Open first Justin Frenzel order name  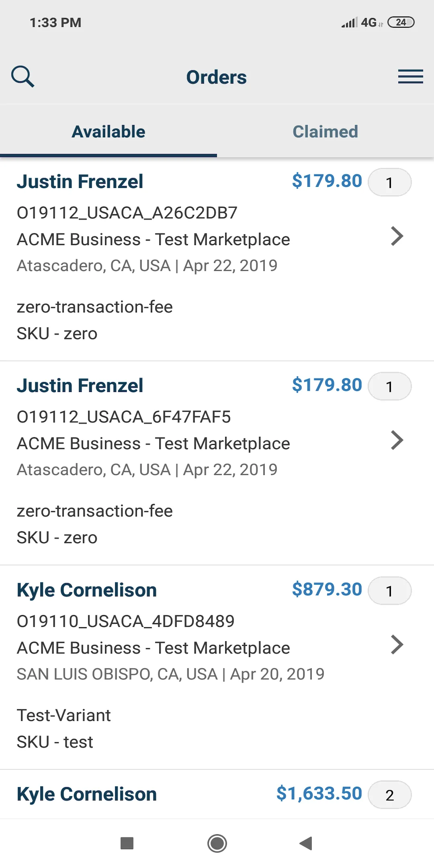(x=80, y=181)
